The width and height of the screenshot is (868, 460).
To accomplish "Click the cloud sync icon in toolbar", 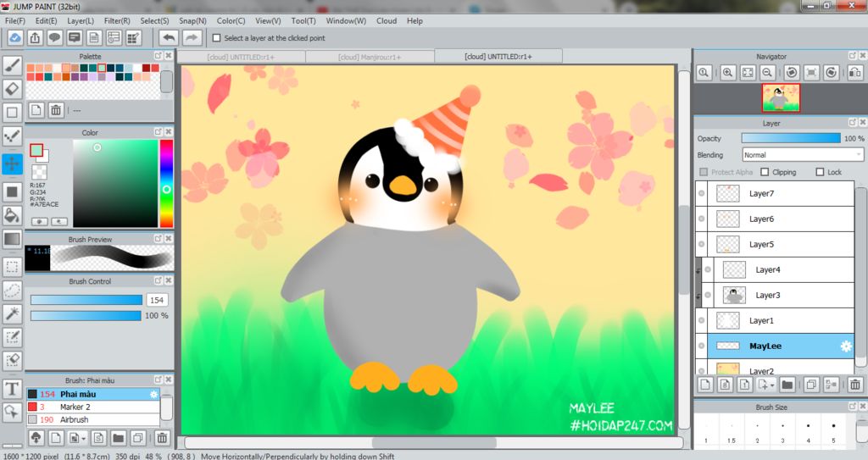I will coord(15,37).
